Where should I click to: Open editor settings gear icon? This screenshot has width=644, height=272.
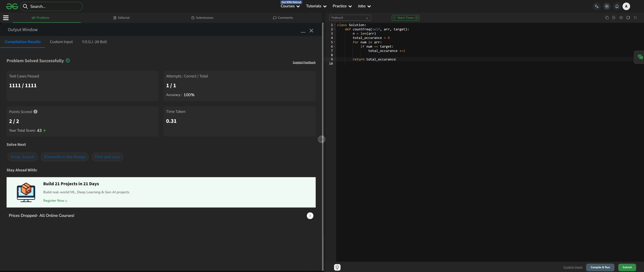pyautogui.click(x=621, y=18)
